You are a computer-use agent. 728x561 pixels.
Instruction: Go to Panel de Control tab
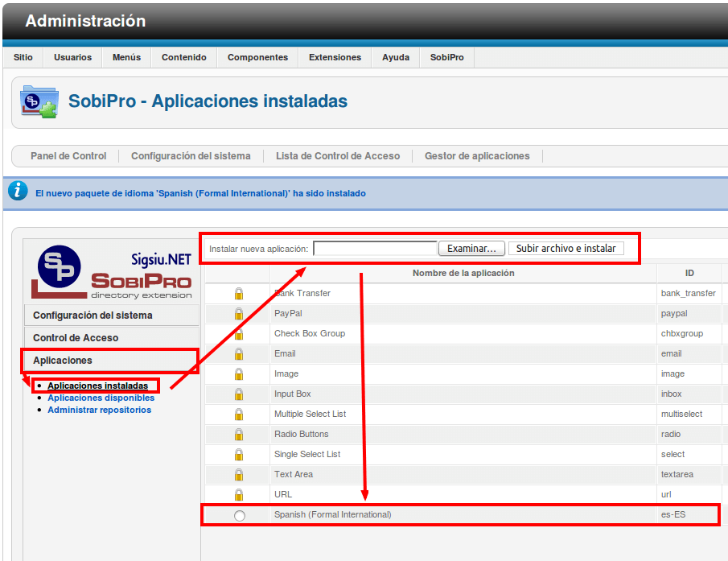(x=68, y=156)
